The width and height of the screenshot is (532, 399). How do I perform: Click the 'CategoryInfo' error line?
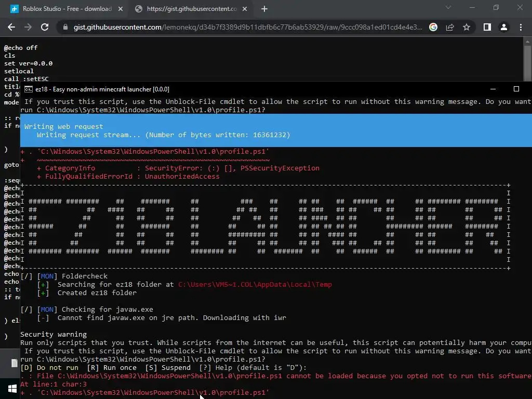pos(178,168)
